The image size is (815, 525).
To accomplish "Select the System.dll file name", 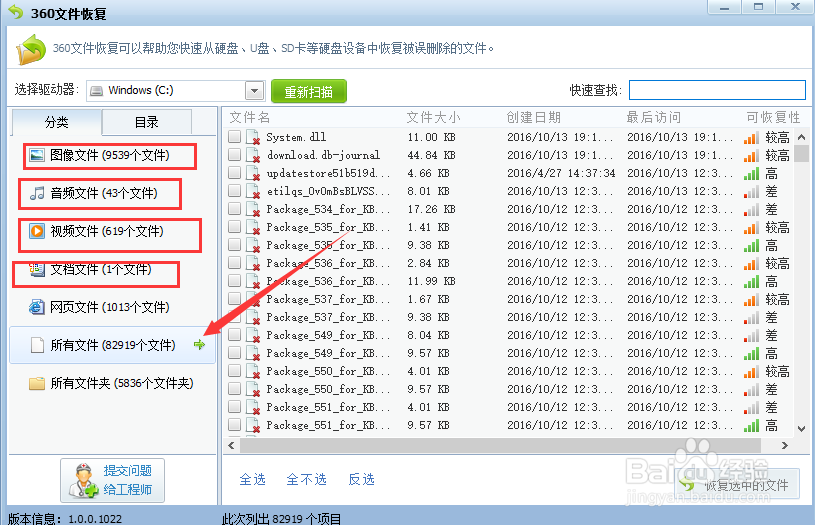I will click(x=296, y=137).
